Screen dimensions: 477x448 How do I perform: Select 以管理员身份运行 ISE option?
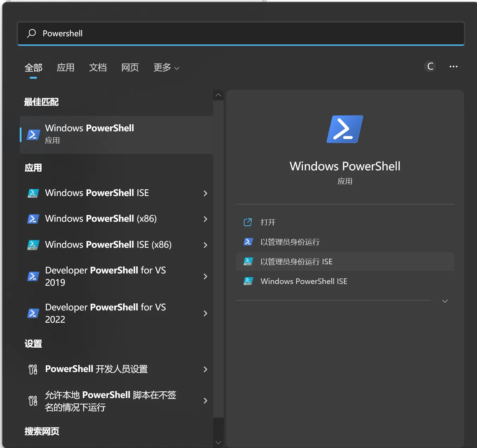point(296,262)
